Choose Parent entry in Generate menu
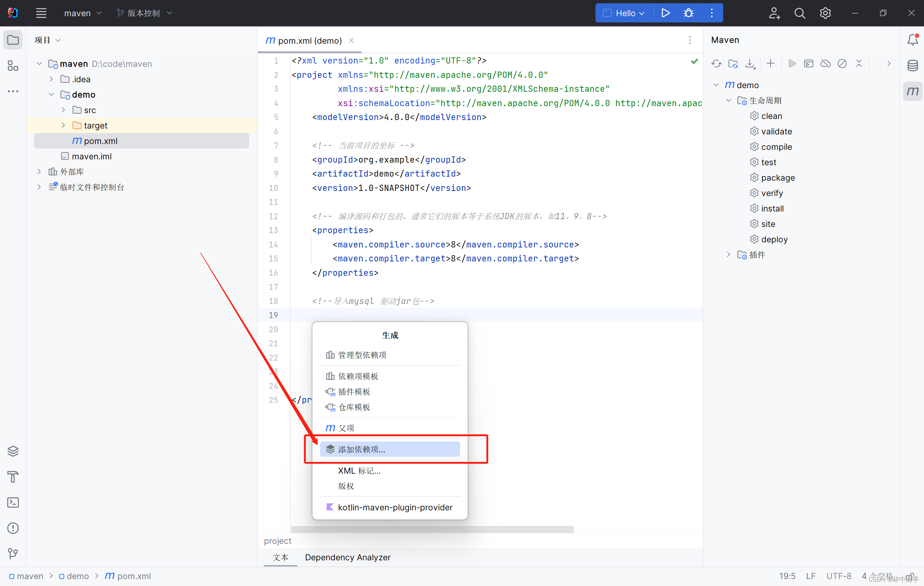The image size is (924, 586). coord(390,428)
